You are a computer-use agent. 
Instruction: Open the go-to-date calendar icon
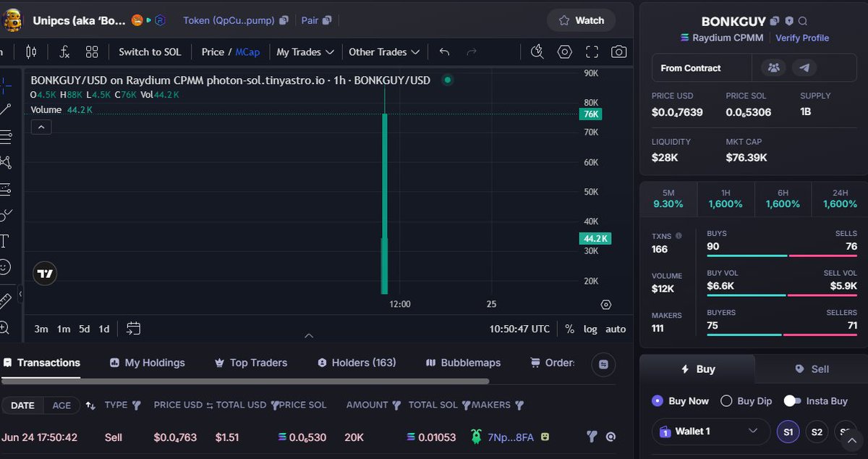click(x=133, y=329)
